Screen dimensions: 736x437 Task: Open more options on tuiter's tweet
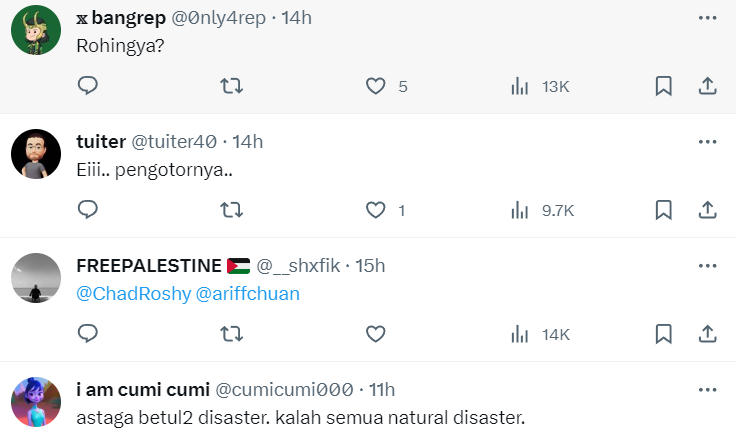(x=707, y=142)
